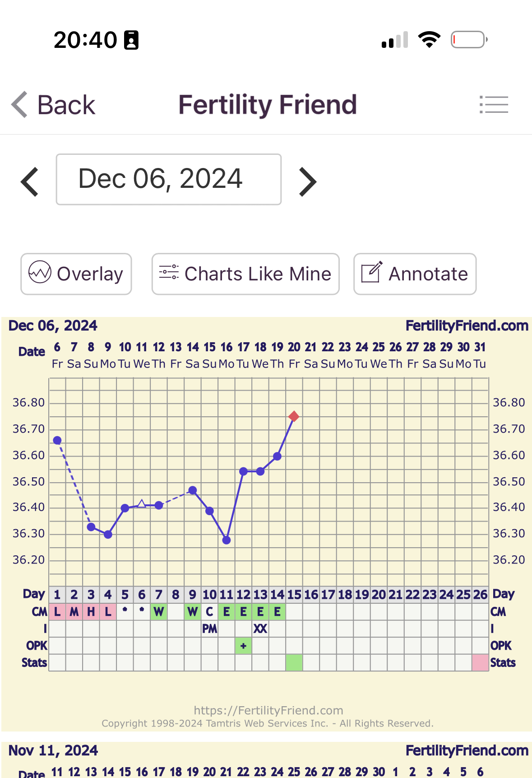Tap the Annotate pencil icon
The image size is (532, 778).
(x=372, y=272)
